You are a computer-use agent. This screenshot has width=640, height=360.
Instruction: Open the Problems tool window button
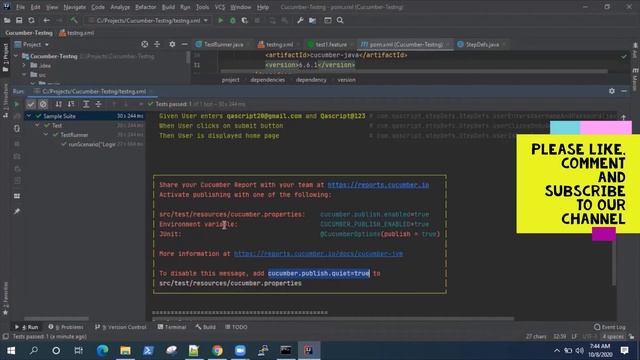(x=66, y=327)
